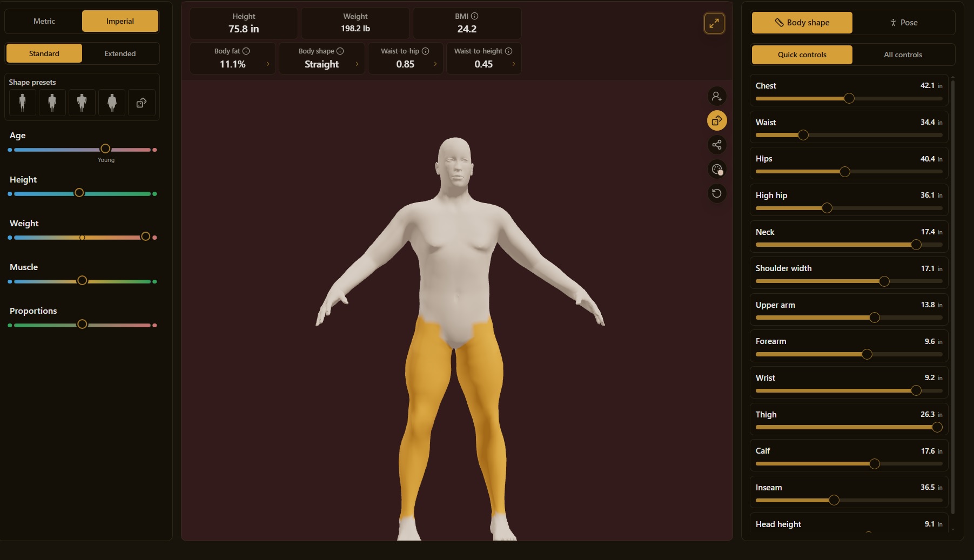This screenshot has height=560, width=974.
Task: Expand the Body fat 11.1% details chevron
Action: click(268, 64)
